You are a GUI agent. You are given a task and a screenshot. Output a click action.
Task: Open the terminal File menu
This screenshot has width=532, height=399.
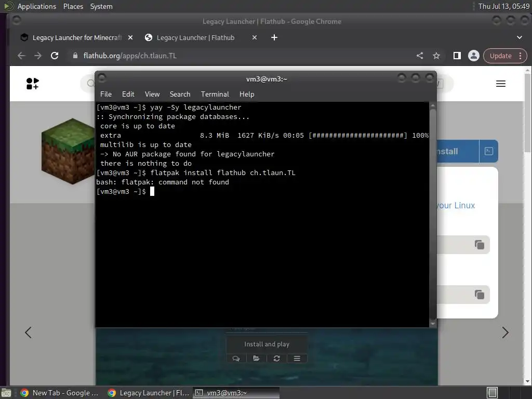tap(105, 95)
